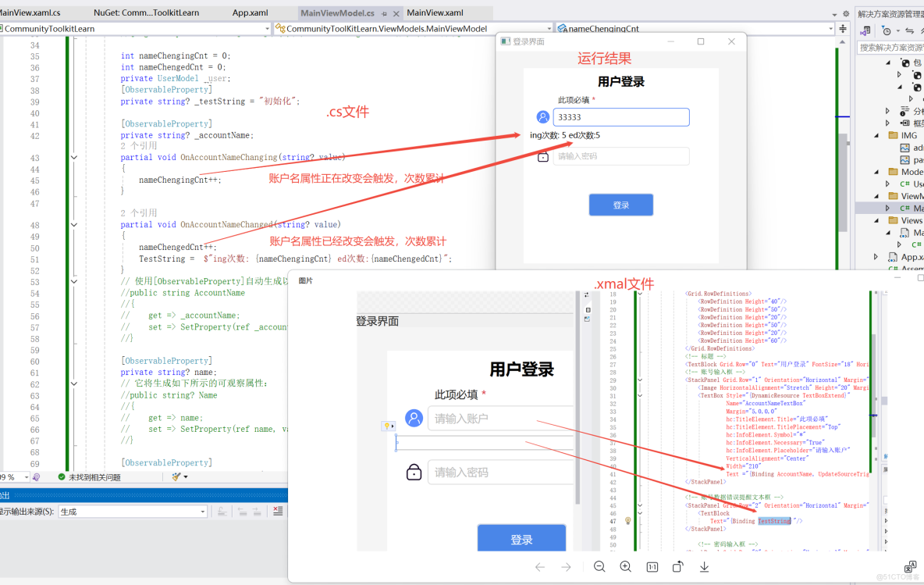The height and width of the screenshot is (585, 924).
Task: Rotate the image in the viewer
Action: 677,566
